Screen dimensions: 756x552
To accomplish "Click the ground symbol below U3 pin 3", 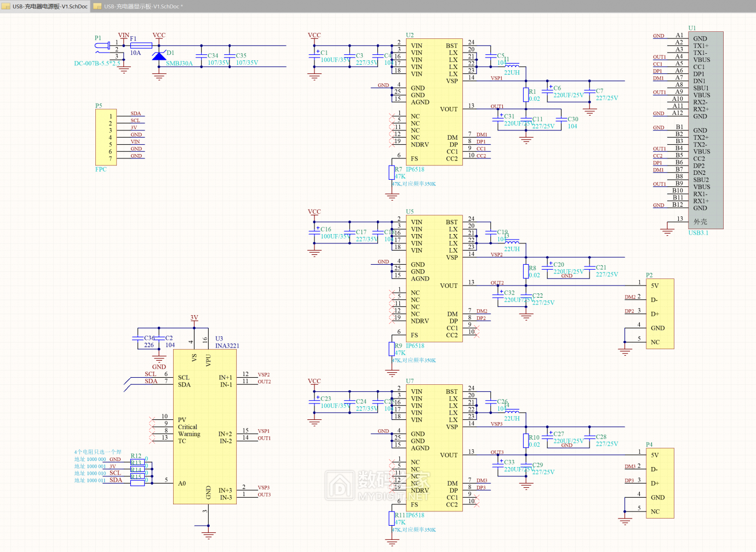I will 208,532.
